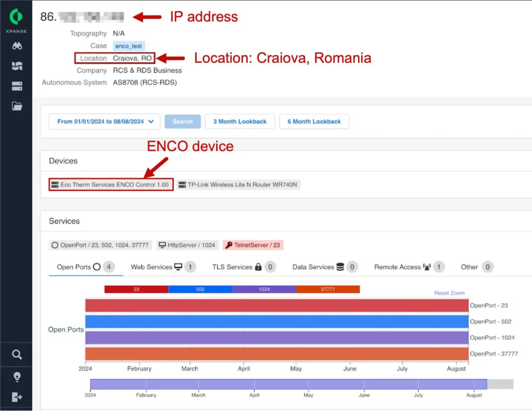The width and height of the screenshot is (532, 411).
Task: Toggle the red port 23 legend swatch
Action: coord(136,289)
